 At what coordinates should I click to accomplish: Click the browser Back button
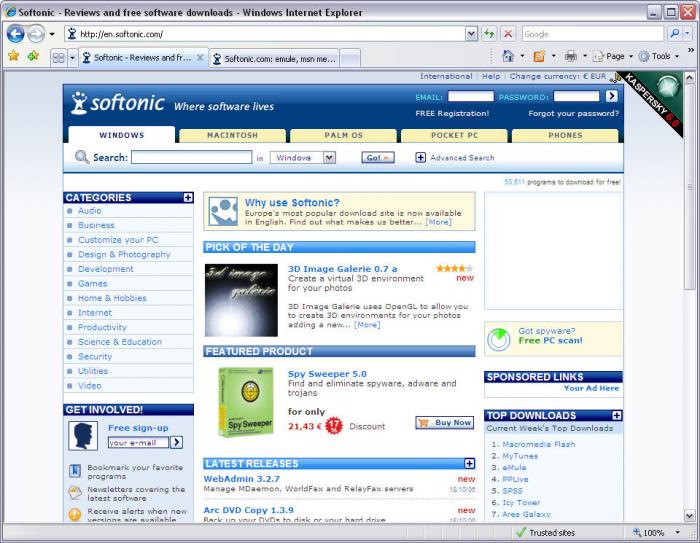coord(16,33)
